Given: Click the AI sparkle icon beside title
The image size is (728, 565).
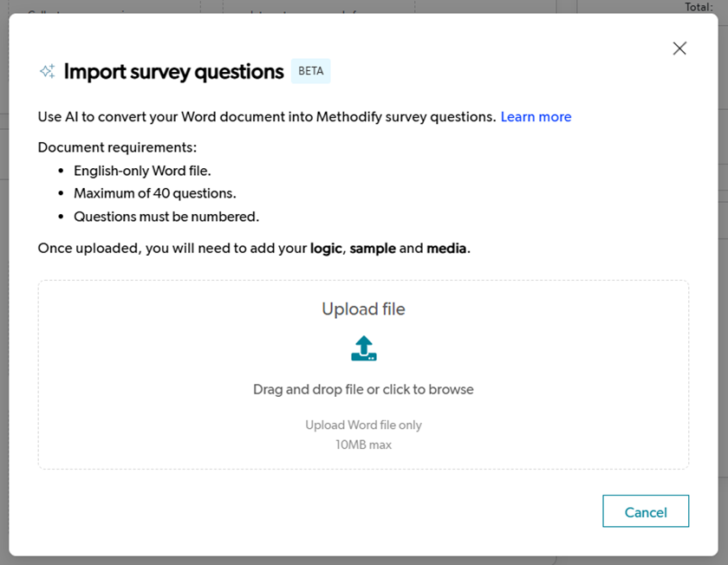Looking at the screenshot, I should tap(47, 72).
